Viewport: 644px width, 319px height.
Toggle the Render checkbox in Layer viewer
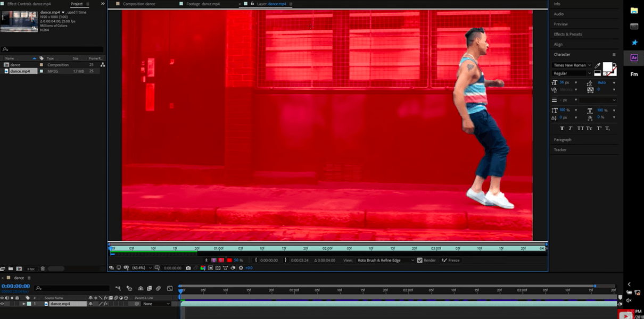[419, 261]
